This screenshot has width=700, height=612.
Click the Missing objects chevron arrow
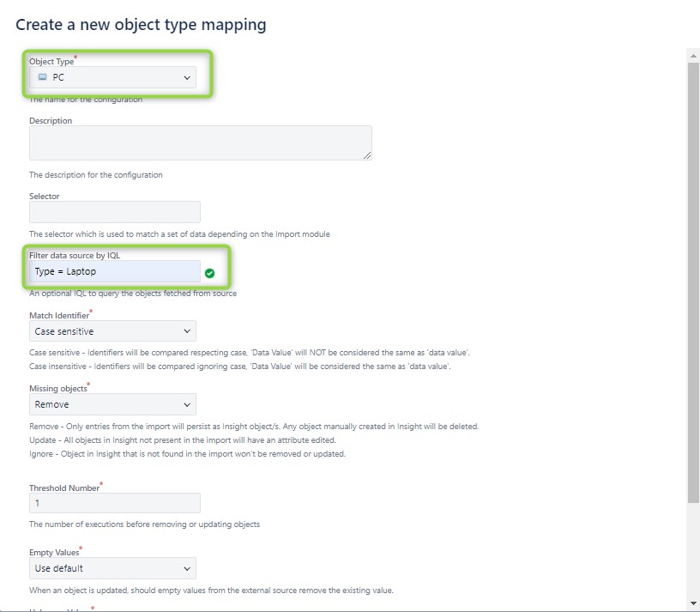tap(187, 405)
